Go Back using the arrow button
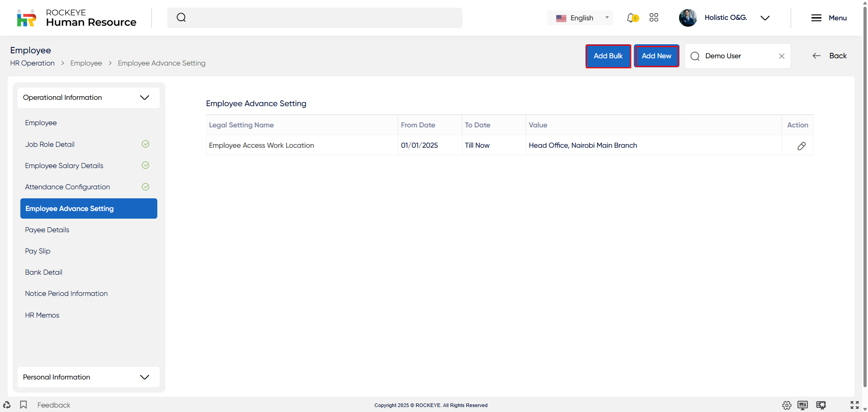The width and height of the screenshot is (868, 412). point(830,56)
